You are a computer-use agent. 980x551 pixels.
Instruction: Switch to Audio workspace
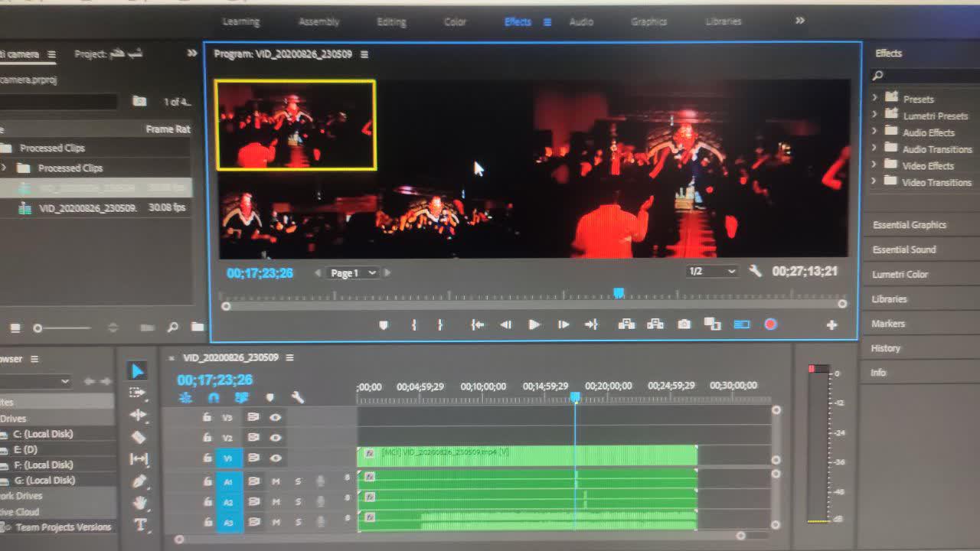(x=581, y=21)
